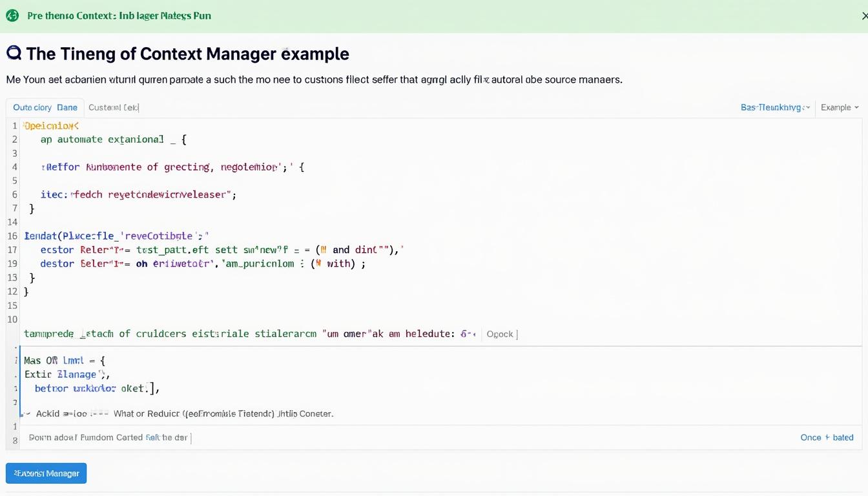Click the code line starting with "Mas Of Lmrl"
The width and height of the screenshot is (868, 496).
tap(65, 360)
